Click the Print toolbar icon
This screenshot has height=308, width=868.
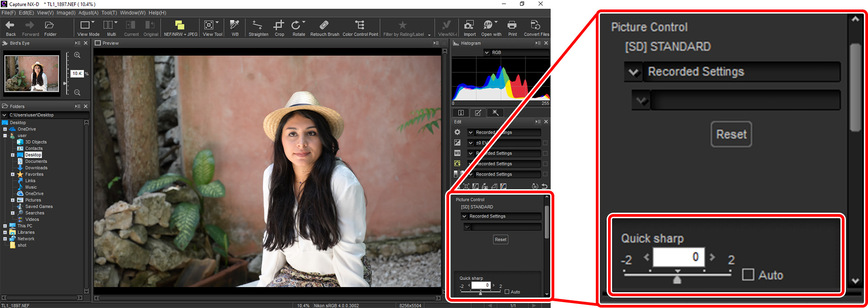tap(512, 28)
